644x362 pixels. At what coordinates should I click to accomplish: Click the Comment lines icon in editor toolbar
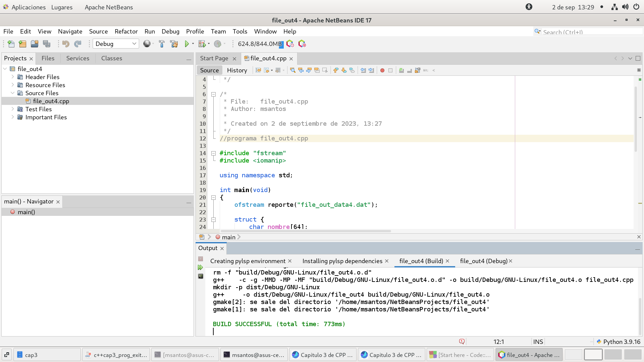tap(401, 70)
